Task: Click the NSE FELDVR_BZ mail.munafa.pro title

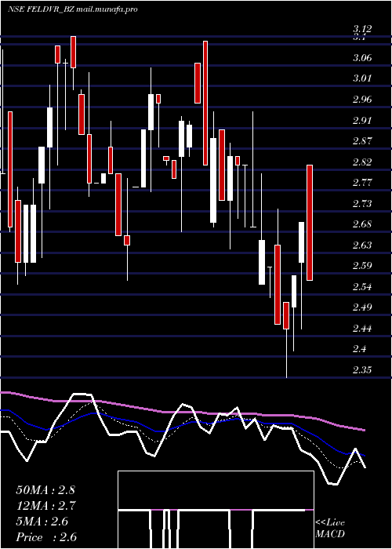Action: click(72, 9)
